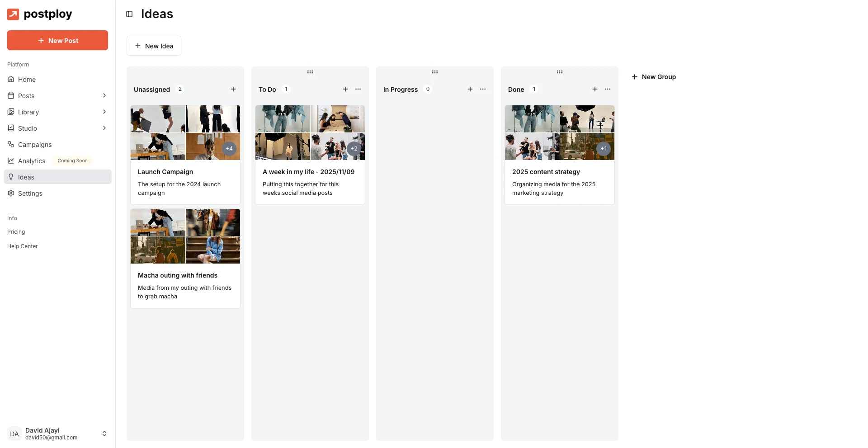Click the Posts calendar icon
868x448 pixels.
(11, 95)
